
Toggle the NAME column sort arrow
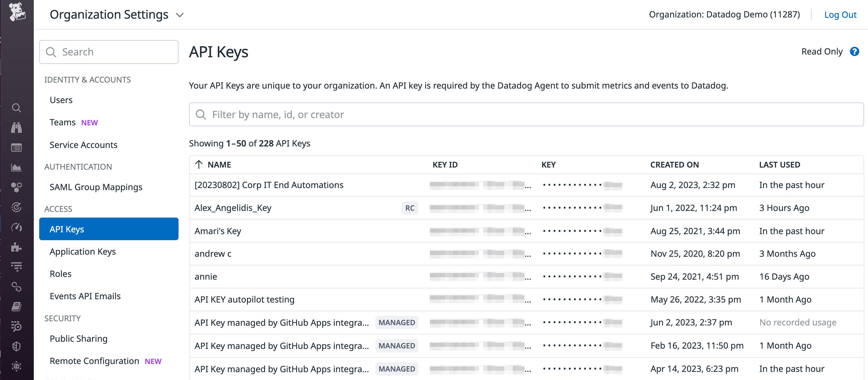click(198, 165)
